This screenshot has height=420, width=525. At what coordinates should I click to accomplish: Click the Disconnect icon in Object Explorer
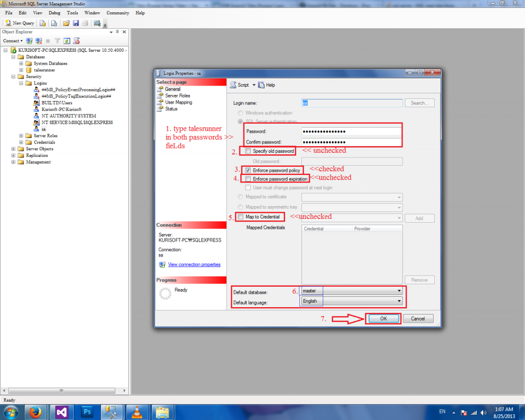click(x=38, y=41)
